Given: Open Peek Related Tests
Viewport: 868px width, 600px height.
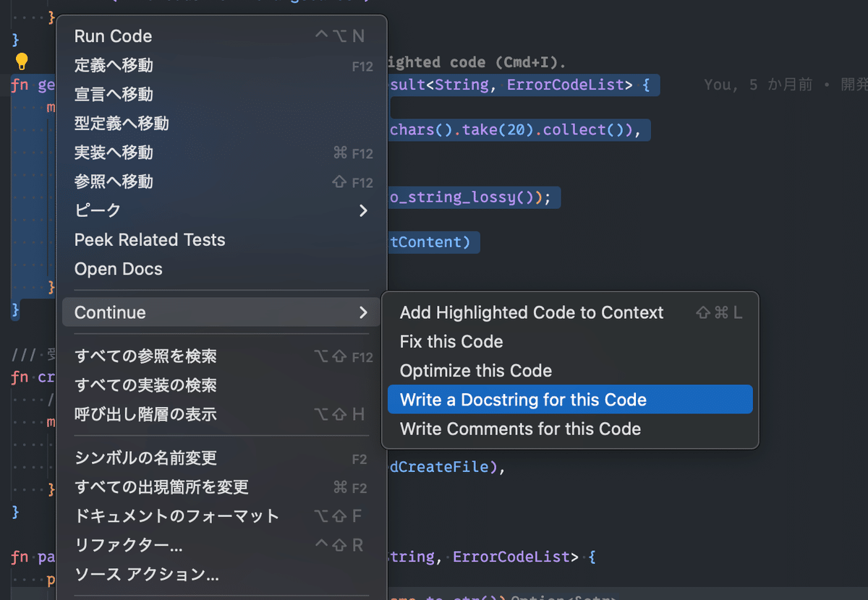Looking at the screenshot, I should [150, 240].
